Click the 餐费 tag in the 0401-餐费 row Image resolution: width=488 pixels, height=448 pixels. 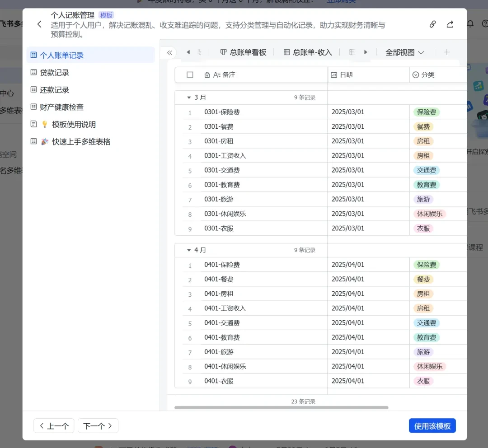(423, 280)
